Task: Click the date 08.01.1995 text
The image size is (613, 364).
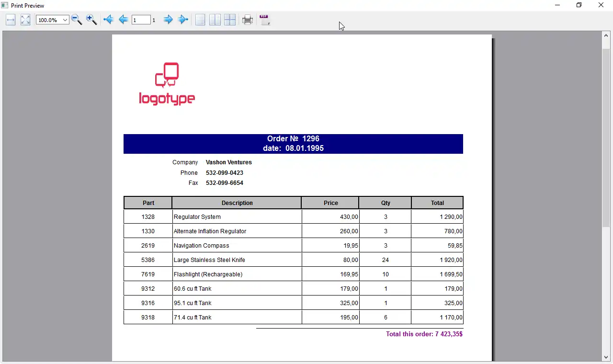Action: pyautogui.click(x=293, y=148)
